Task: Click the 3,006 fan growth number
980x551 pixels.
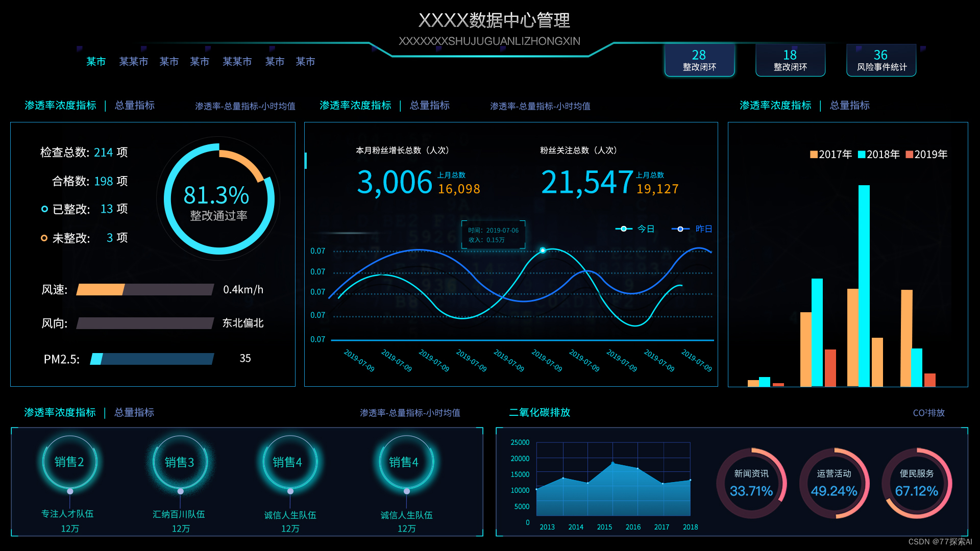Action: 395,182
